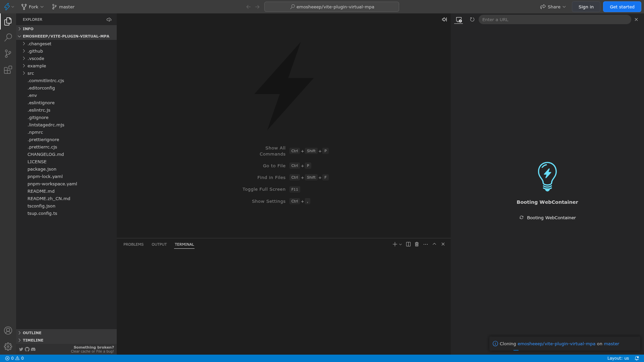Open README.zh_CN.md file
The width and height of the screenshot is (644, 362).
pyautogui.click(x=66, y=199)
